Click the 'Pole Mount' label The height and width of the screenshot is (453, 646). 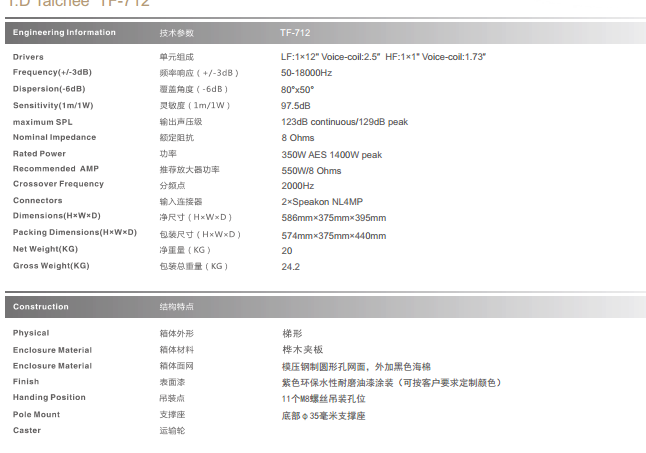tap(36, 415)
